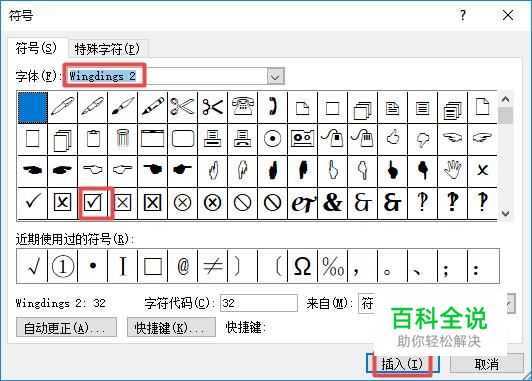The height and width of the screenshot is (381, 532).
Task: Select the paintbrush symbol in the grid
Action: coord(122,107)
